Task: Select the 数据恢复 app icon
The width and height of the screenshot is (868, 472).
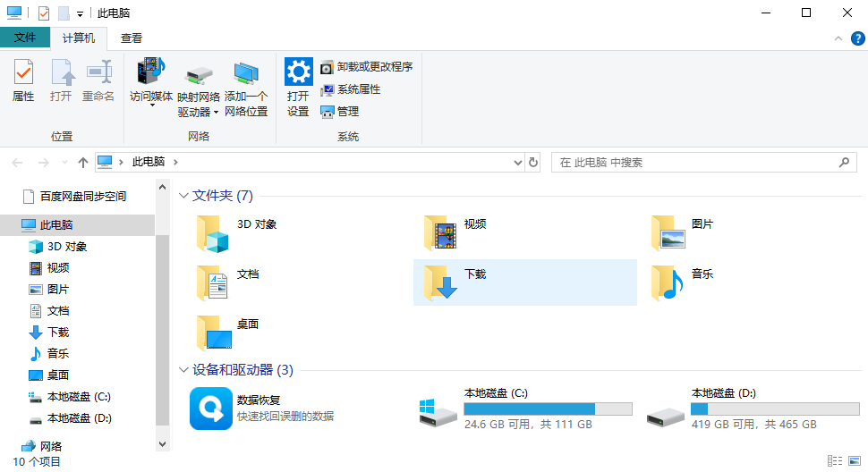Action: [x=211, y=409]
